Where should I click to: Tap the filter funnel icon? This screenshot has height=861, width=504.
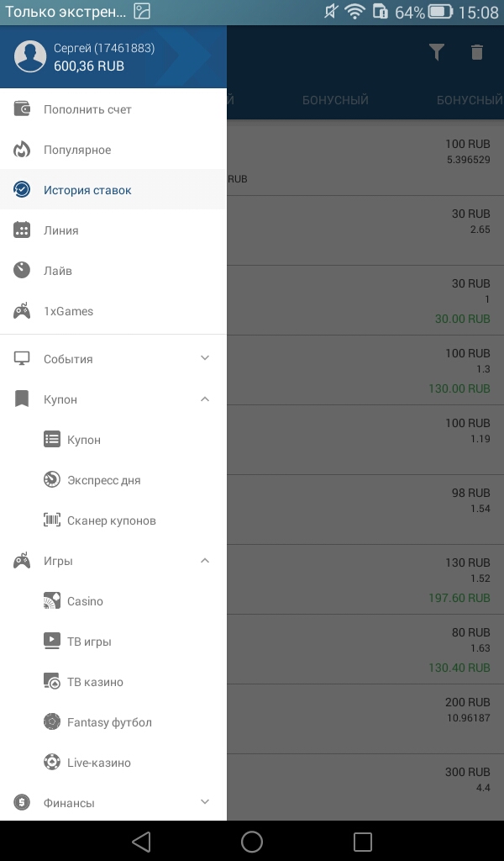point(436,52)
